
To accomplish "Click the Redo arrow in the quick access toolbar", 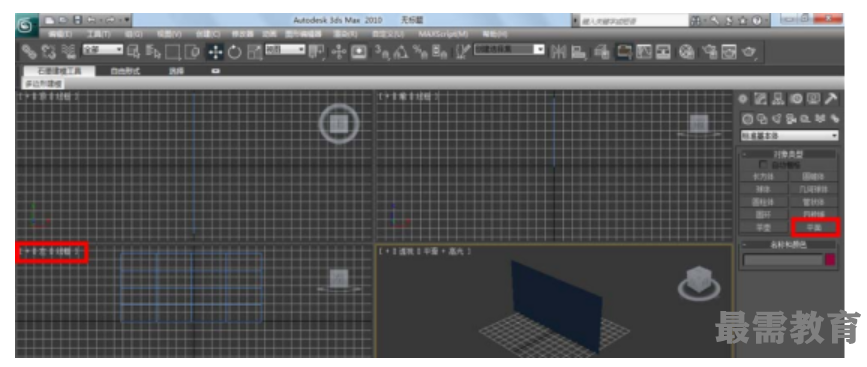I will tap(109, 20).
